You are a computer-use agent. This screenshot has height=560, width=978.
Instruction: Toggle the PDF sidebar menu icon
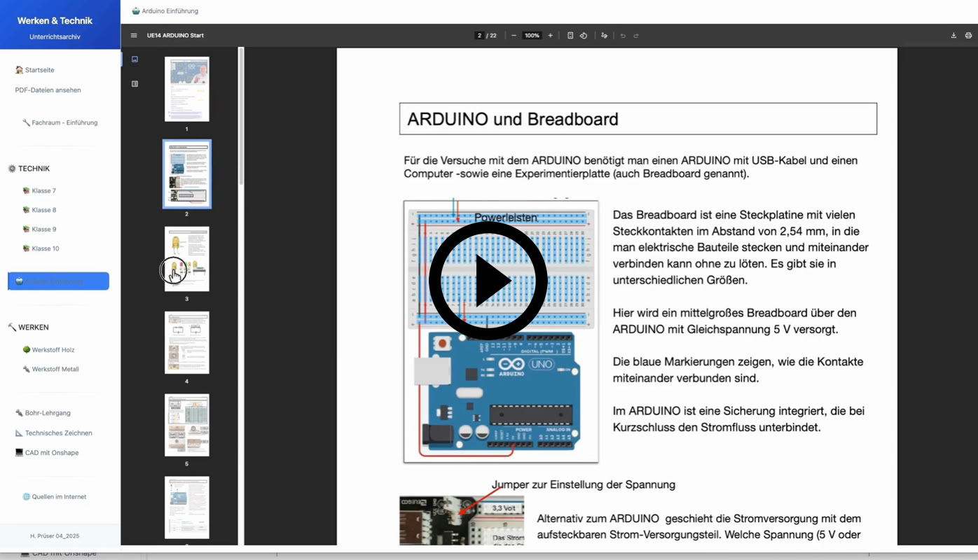coord(134,36)
